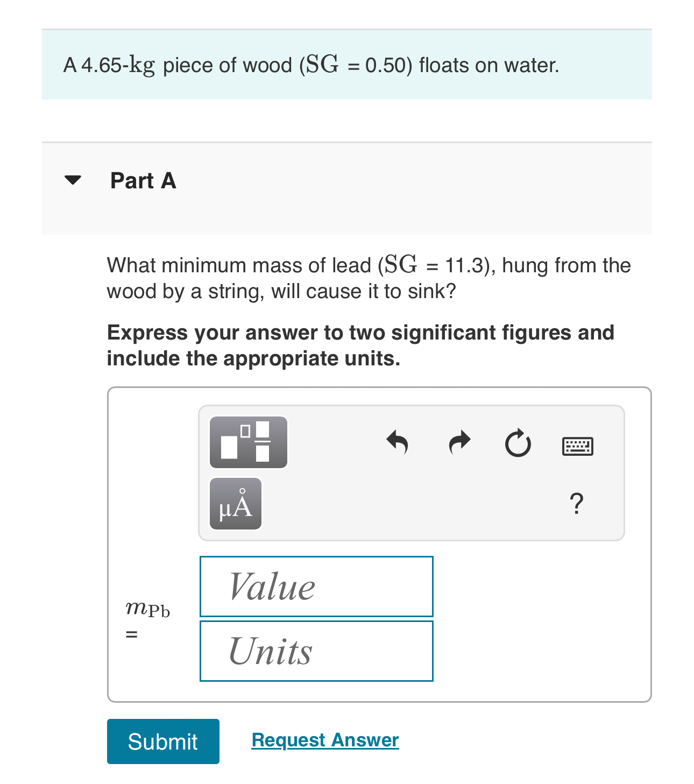The height and width of the screenshot is (784, 694).
Task: Click the undo arrow in the answer toolbar
Action: pyautogui.click(x=398, y=443)
